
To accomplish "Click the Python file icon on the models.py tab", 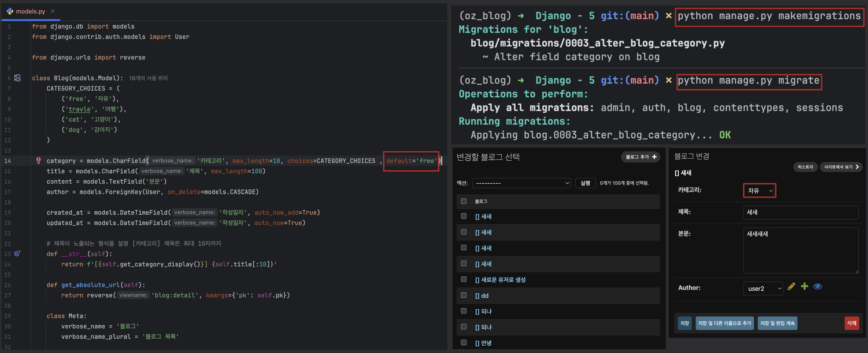I will 10,11.
